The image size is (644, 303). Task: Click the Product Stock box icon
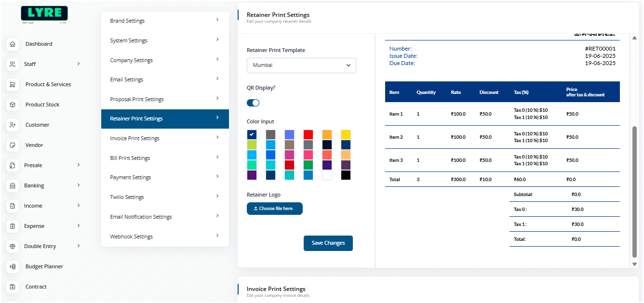coord(13,105)
